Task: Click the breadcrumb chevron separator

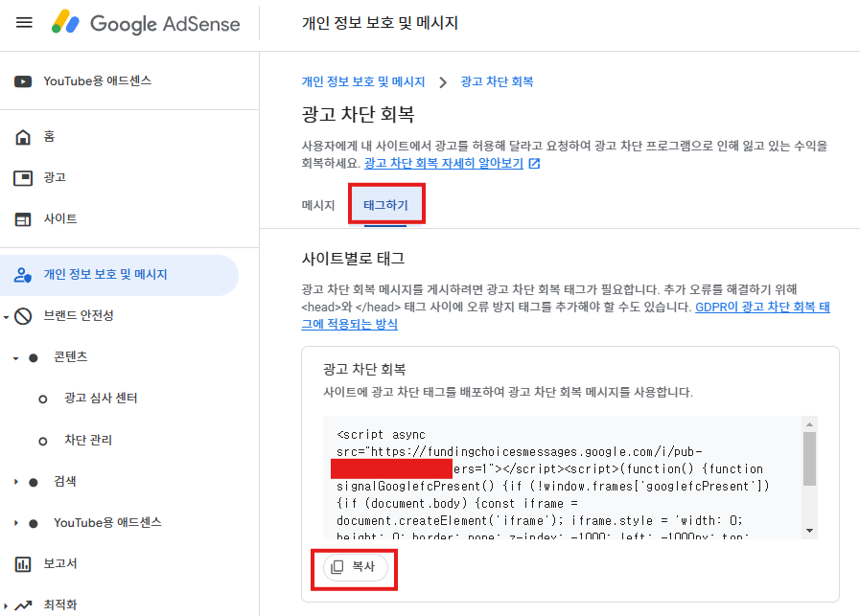Action: [443, 82]
